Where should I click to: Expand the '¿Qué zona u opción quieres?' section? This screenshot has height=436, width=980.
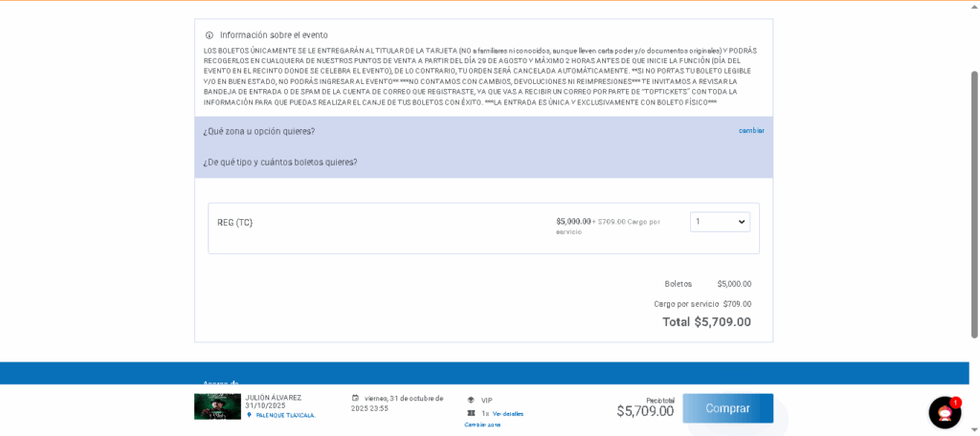pyautogui.click(x=259, y=131)
